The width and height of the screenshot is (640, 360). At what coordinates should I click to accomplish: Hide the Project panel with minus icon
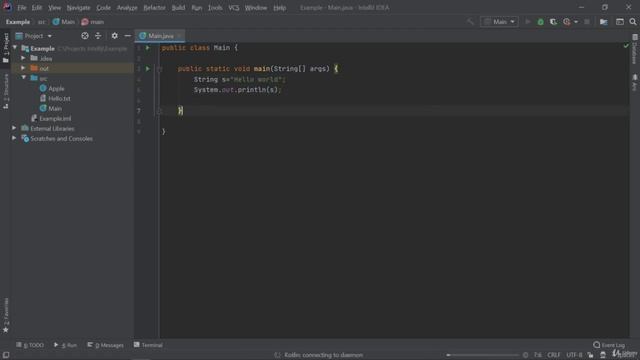(x=127, y=36)
